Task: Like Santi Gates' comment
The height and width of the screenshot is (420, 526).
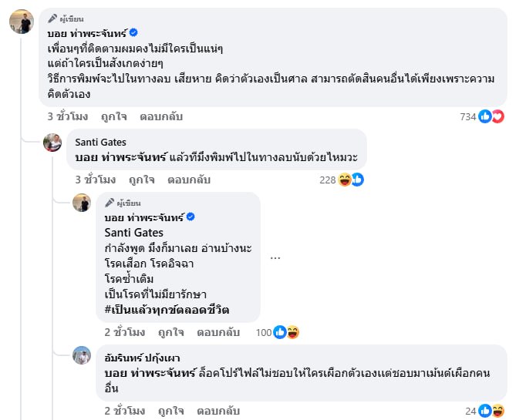Action: [x=141, y=180]
